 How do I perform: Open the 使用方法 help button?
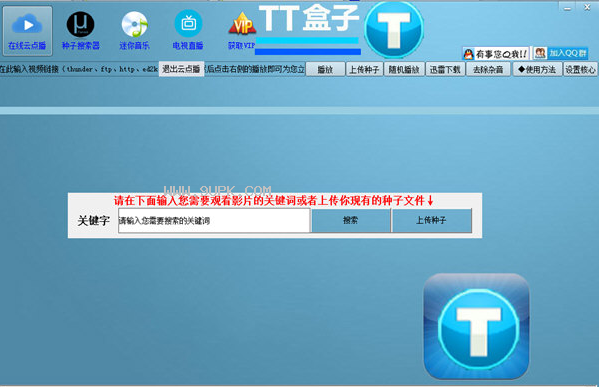tap(537, 70)
